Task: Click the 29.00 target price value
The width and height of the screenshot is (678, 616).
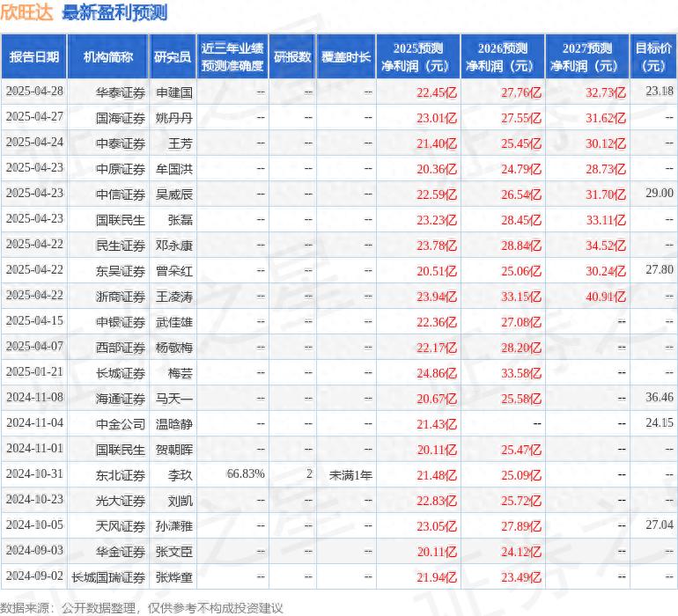Action: (x=660, y=194)
